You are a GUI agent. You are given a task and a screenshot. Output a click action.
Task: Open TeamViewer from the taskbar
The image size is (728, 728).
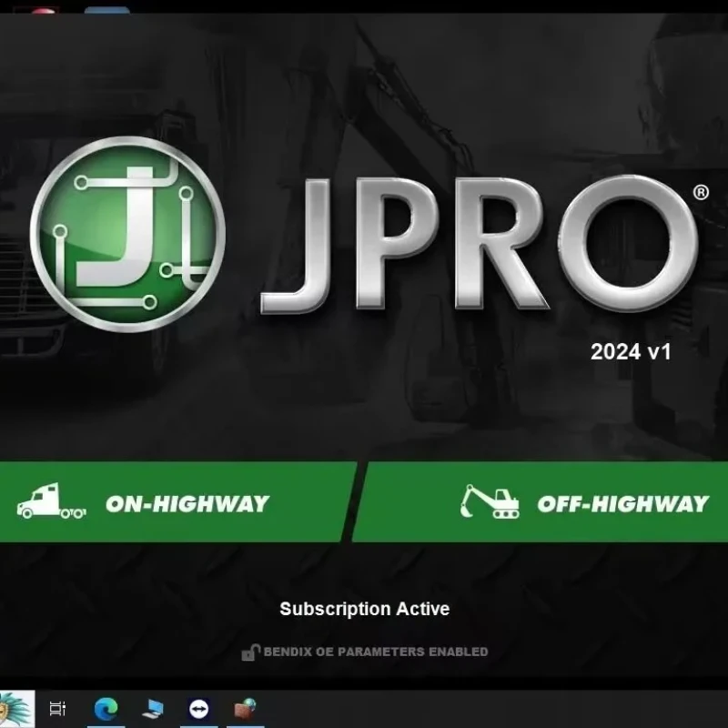(x=199, y=709)
